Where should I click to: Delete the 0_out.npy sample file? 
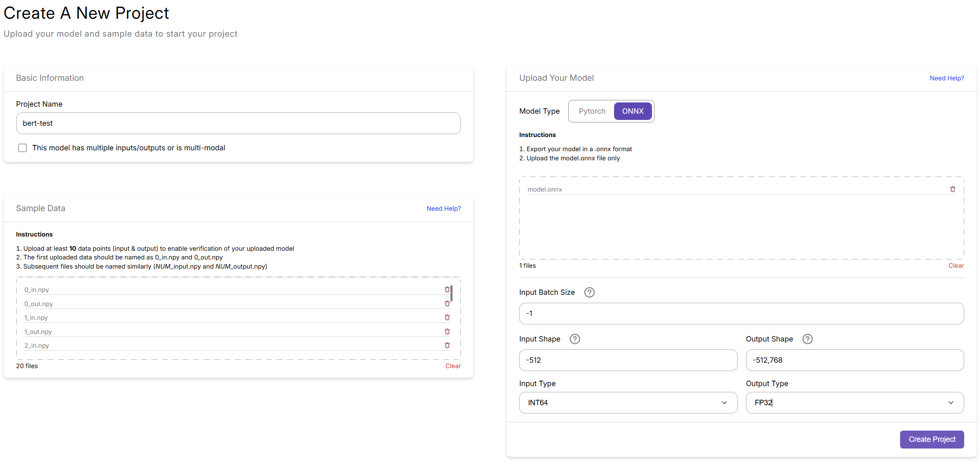[447, 304]
